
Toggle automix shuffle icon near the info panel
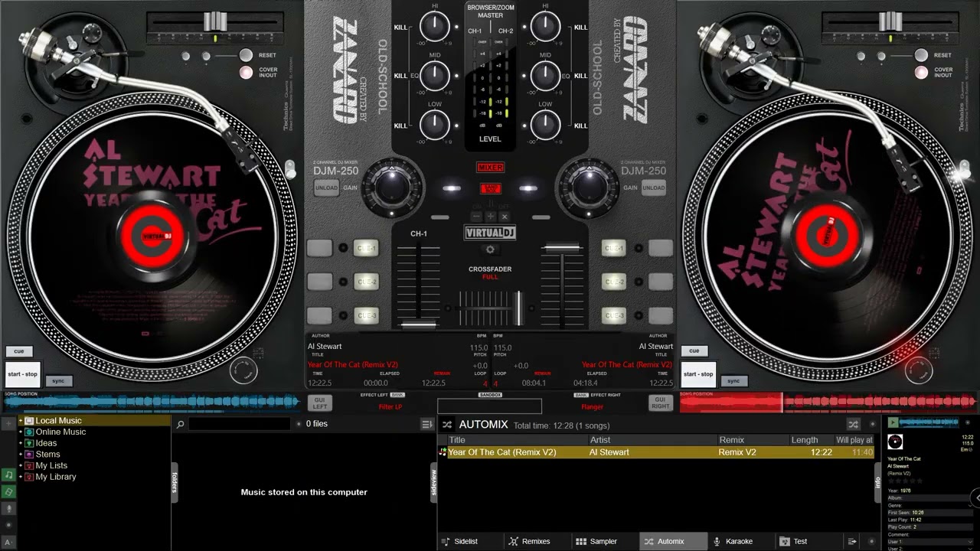pos(853,424)
